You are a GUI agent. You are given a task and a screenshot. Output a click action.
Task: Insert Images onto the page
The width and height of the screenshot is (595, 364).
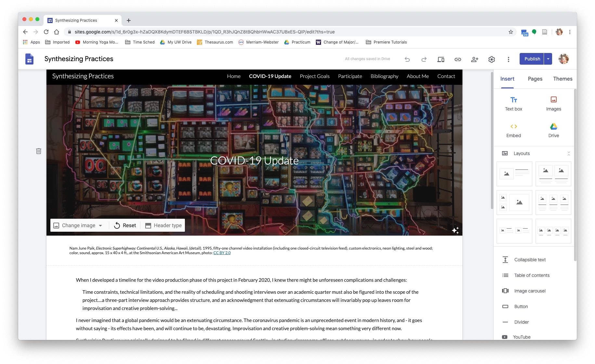coord(553,103)
